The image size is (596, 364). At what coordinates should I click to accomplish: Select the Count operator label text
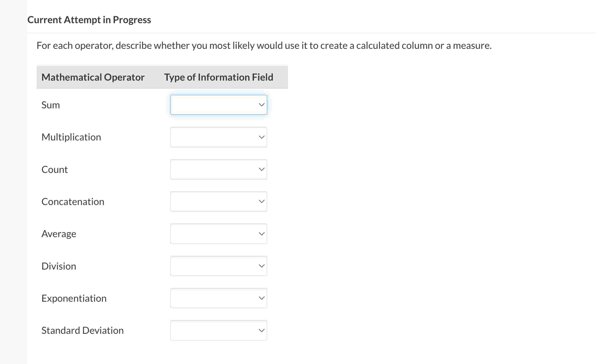[55, 170]
